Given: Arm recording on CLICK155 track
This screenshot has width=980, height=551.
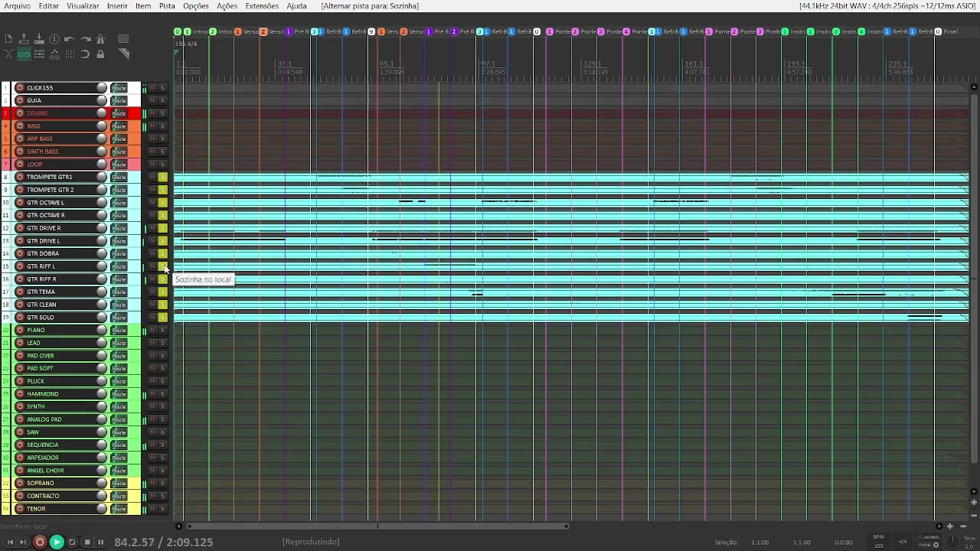Looking at the screenshot, I should [x=20, y=88].
